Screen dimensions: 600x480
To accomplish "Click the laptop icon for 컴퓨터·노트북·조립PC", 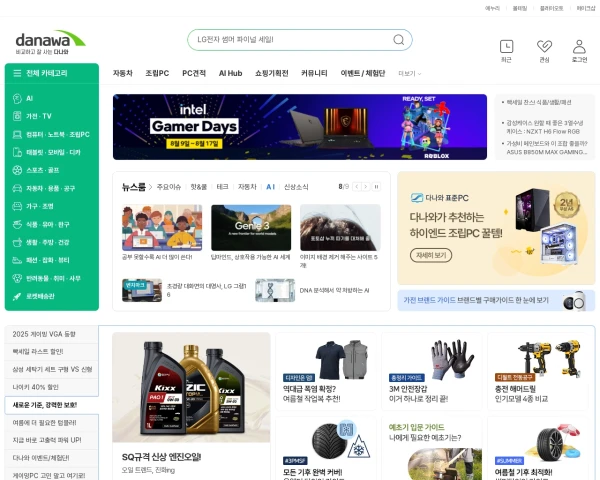I will tap(17, 134).
